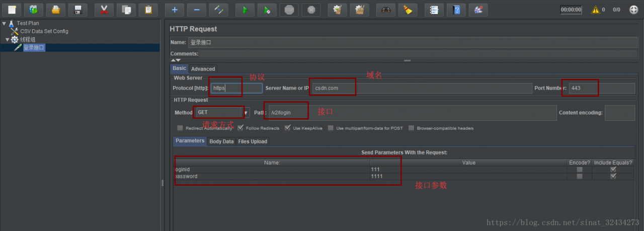Collapse the 线程组 tree arrow
The image size is (644, 231).
7,39
